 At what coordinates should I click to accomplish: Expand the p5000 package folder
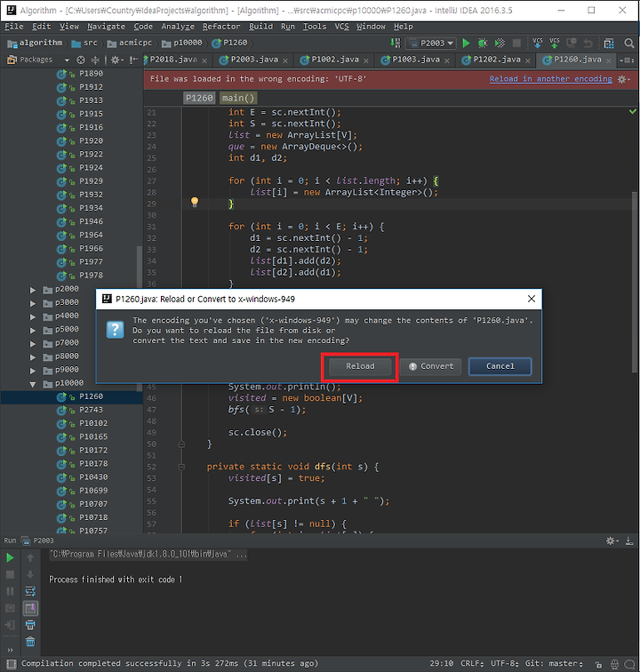[x=33, y=331]
